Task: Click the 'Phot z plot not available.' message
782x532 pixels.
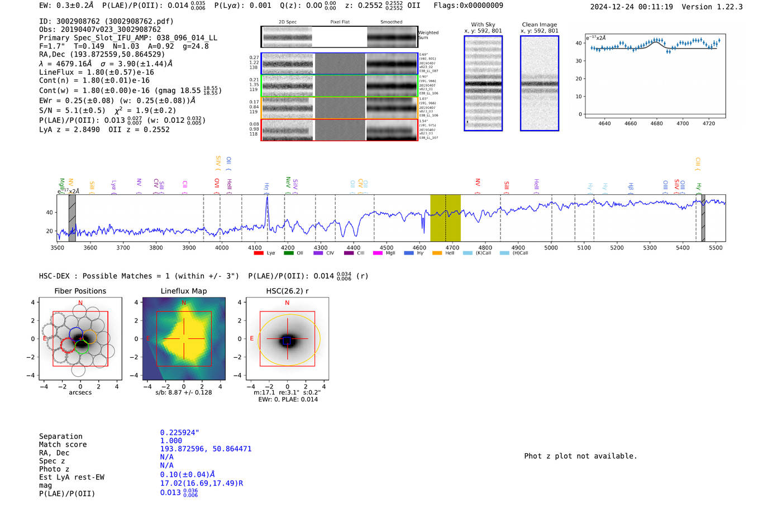Action: (x=580, y=456)
